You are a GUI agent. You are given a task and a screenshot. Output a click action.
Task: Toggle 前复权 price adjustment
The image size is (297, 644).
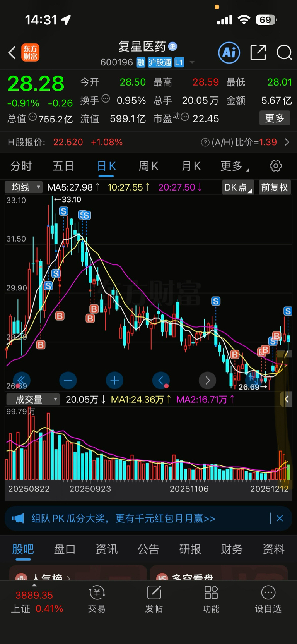(x=275, y=187)
